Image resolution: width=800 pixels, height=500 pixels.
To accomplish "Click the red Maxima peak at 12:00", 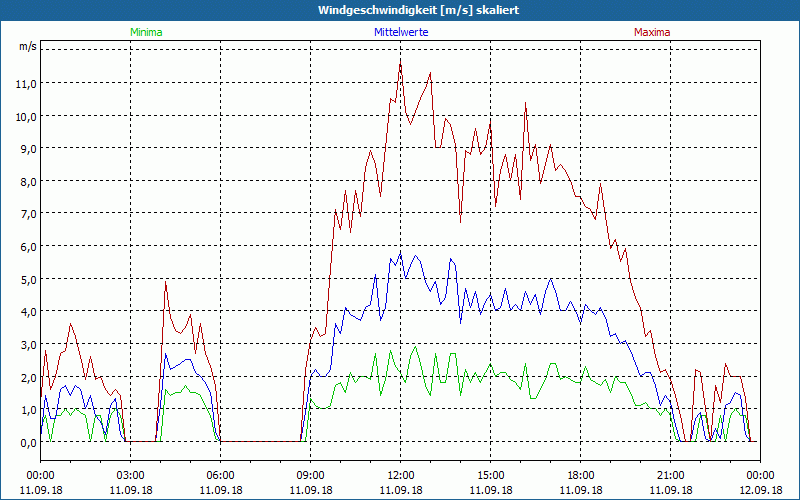I will (x=401, y=62).
